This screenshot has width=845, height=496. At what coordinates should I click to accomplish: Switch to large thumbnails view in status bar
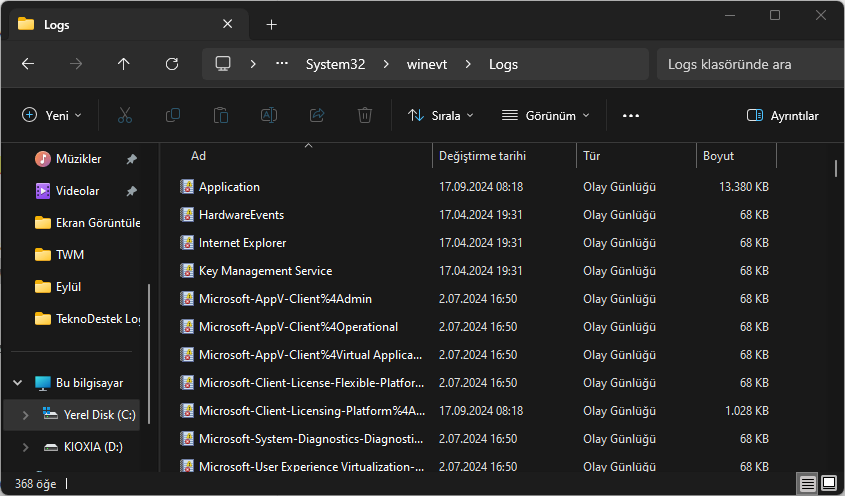tap(829, 483)
